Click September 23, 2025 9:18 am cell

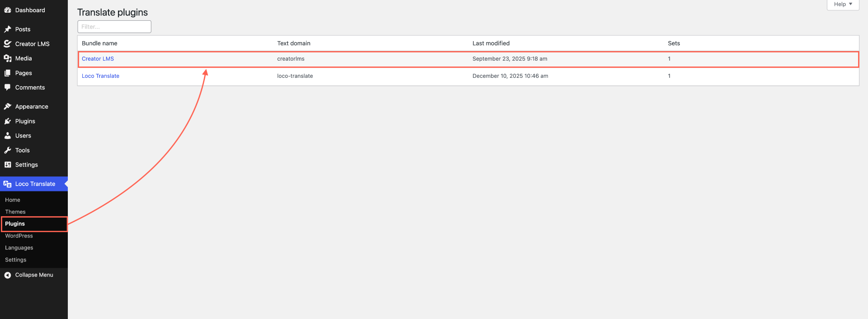(x=510, y=59)
